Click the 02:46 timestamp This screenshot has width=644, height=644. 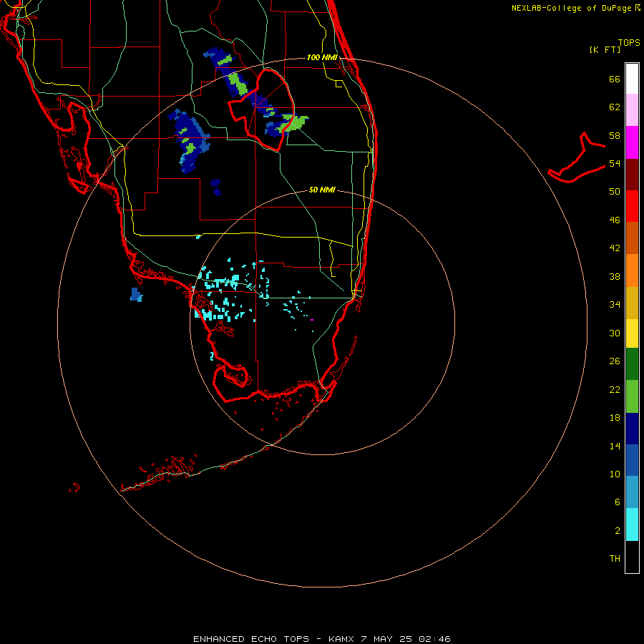click(434, 639)
